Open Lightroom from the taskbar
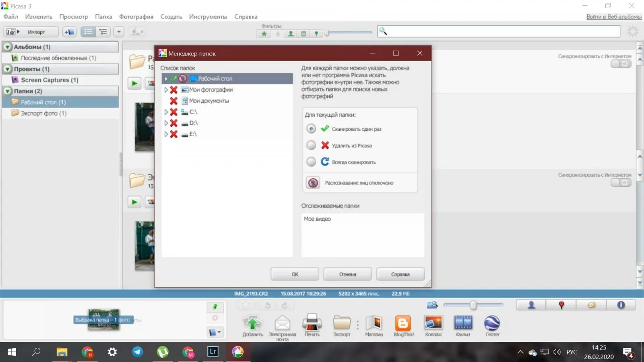Screen dimensions: 644x362 click(213, 352)
